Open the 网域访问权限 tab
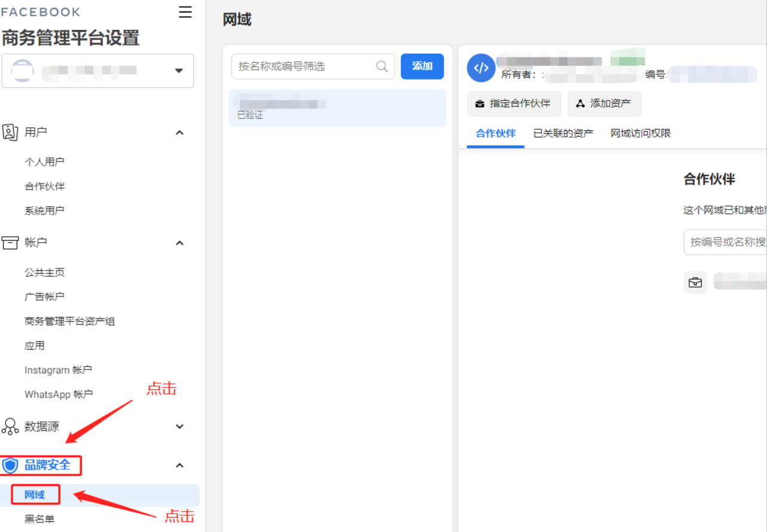Screen dimensions: 767x532 (x=640, y=133)
